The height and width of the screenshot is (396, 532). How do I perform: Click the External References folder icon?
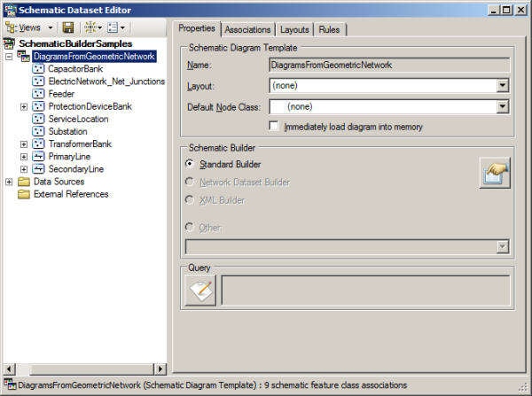[x=24, y=194]
